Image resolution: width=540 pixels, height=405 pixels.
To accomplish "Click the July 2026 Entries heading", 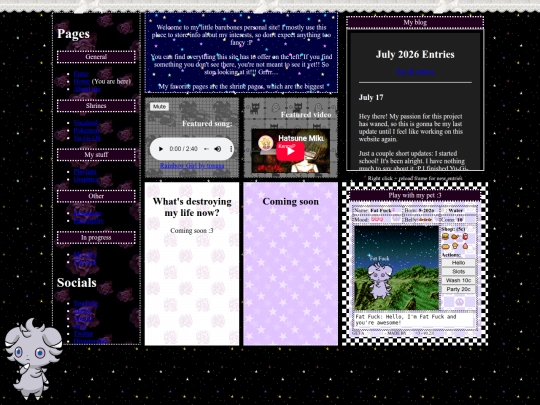I will (x=415, y=54).
